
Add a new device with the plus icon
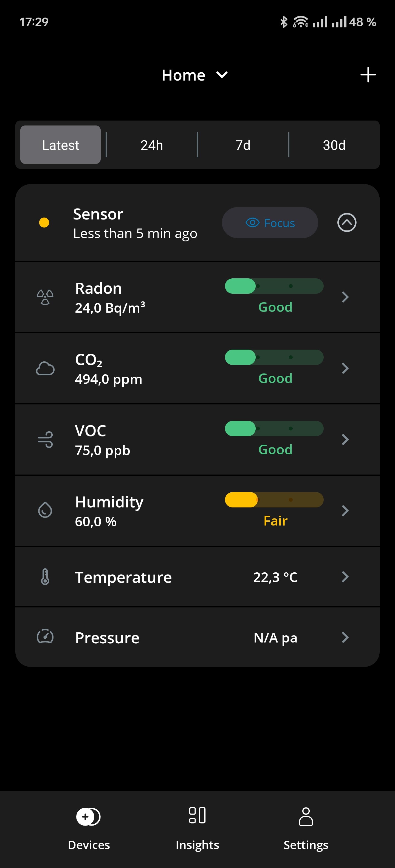368,75
